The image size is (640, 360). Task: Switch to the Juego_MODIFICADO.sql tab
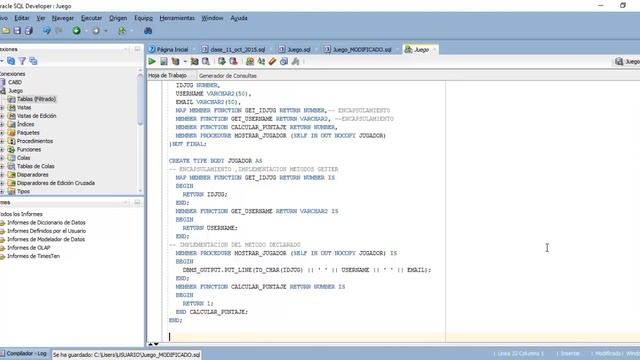[358, 49]
